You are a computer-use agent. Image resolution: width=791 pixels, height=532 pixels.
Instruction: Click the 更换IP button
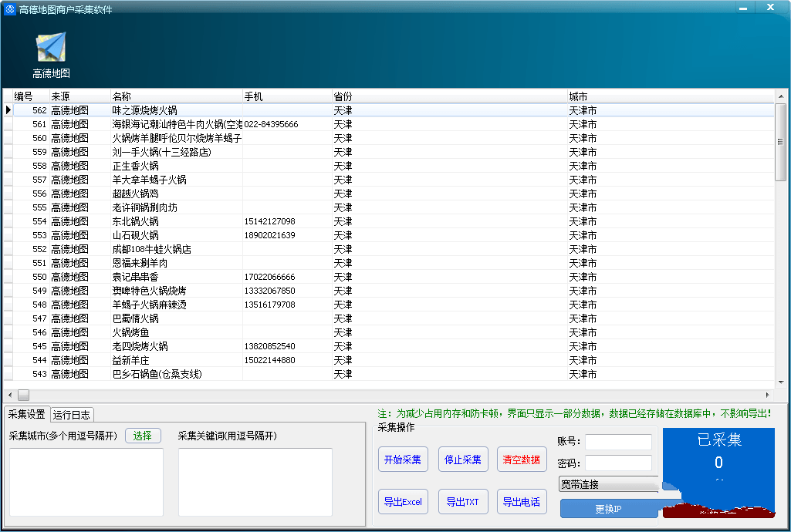pos(608,509)
